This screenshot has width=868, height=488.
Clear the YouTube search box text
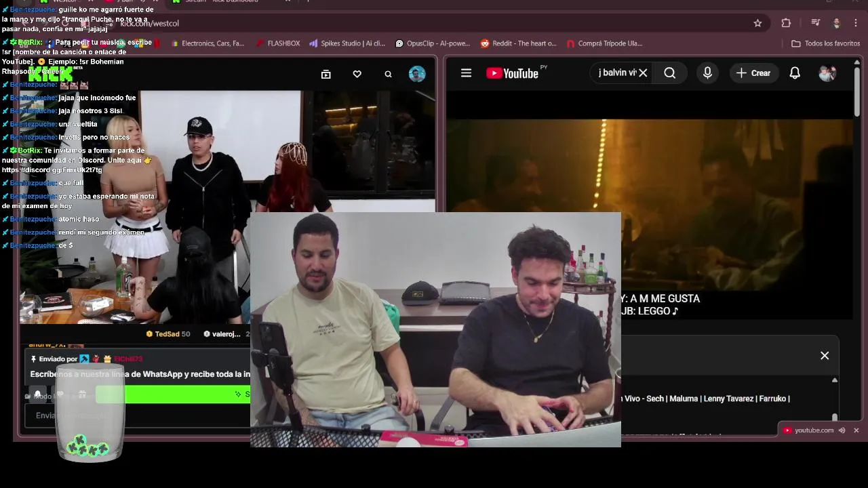coord(643,73)
